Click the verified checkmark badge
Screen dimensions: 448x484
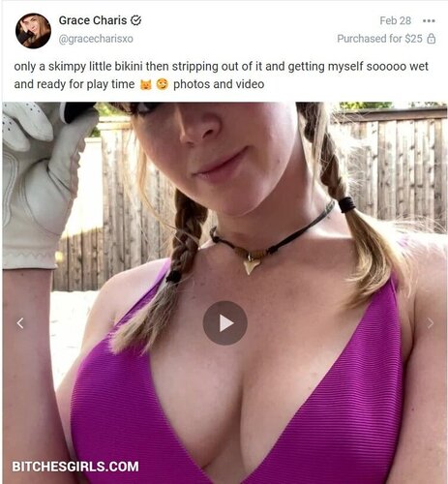pyautogui.click(x=135, y=20)
